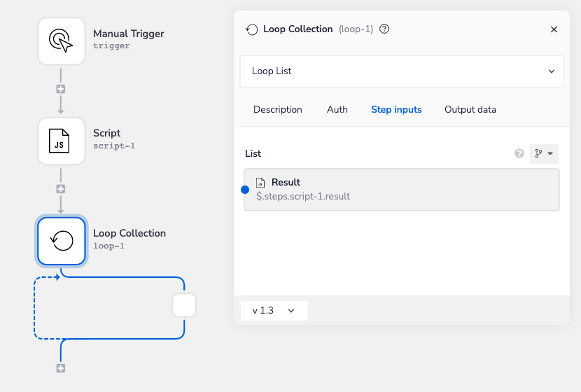Add step below the loop
Screen dimensions: 581x392
pyautogui.click(x=61, y=368)
